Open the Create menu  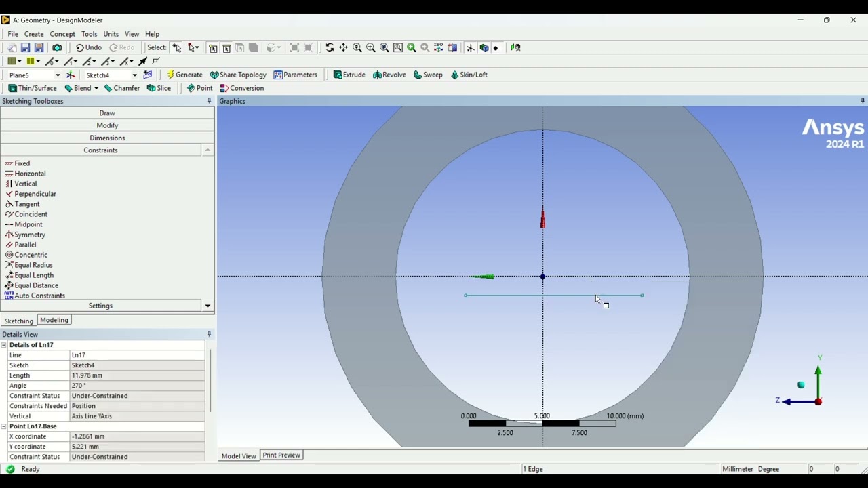pos(34,34)
